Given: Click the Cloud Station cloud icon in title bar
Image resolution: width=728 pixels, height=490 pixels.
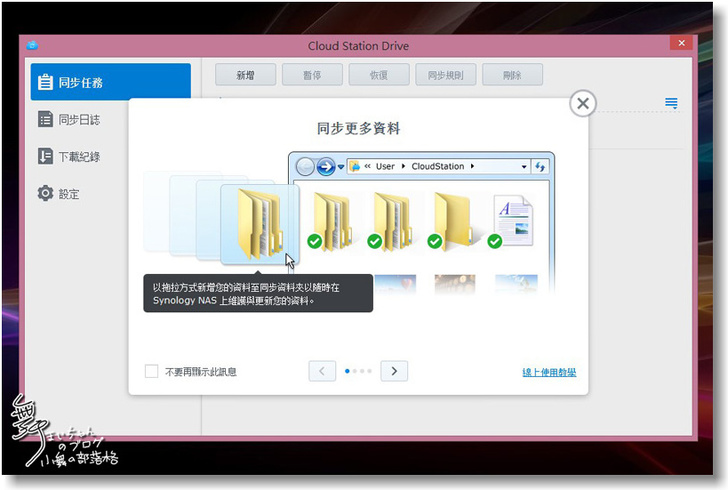Looking at the screenshot, I should (x=32, y=45).
